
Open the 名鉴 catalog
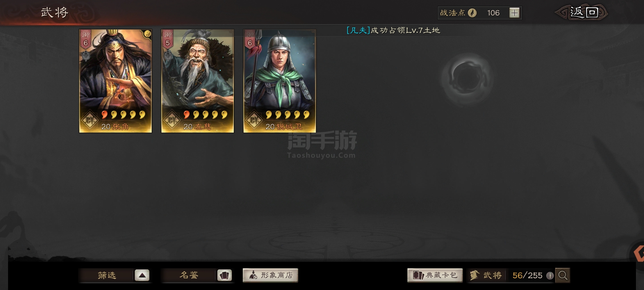(189, 275)
